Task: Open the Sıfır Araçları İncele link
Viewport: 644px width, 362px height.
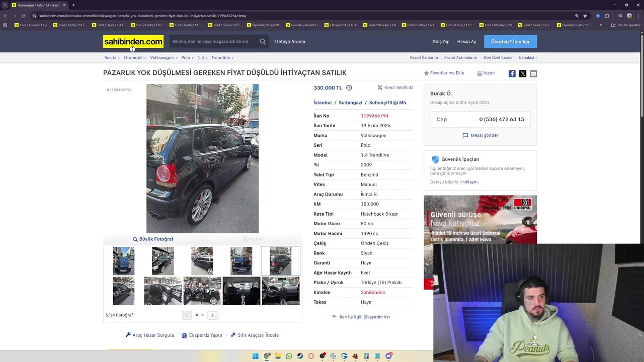Action: coord(255,335)
